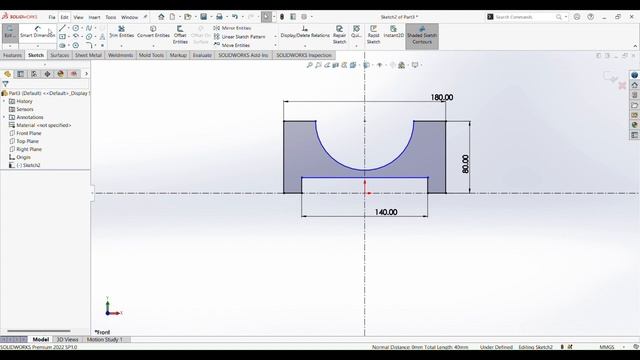Switch to the Surfaces tab
The width and height of the screenshot is (640, 360).
click(60, 55)
